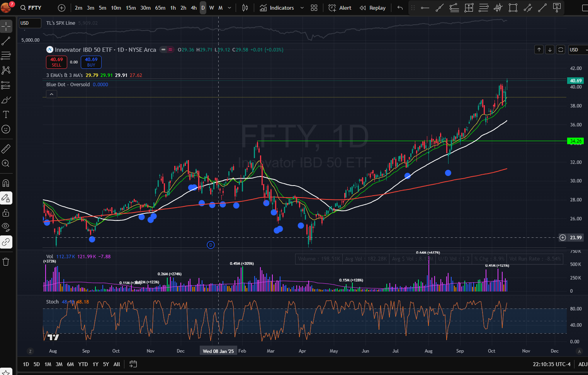Choose trend-based fib extension in favorites toolbar
This screenshot has height=375, width=588.
(454, 8)
